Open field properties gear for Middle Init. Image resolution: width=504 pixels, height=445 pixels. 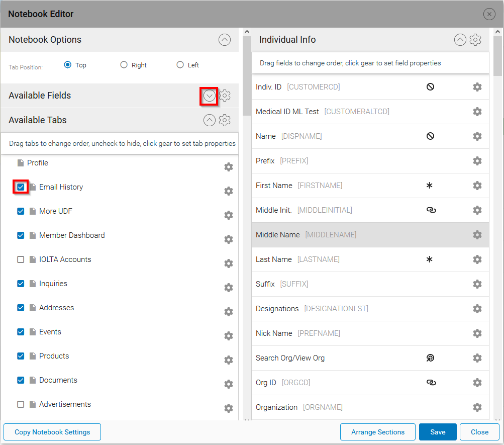[x=477, y=210]
